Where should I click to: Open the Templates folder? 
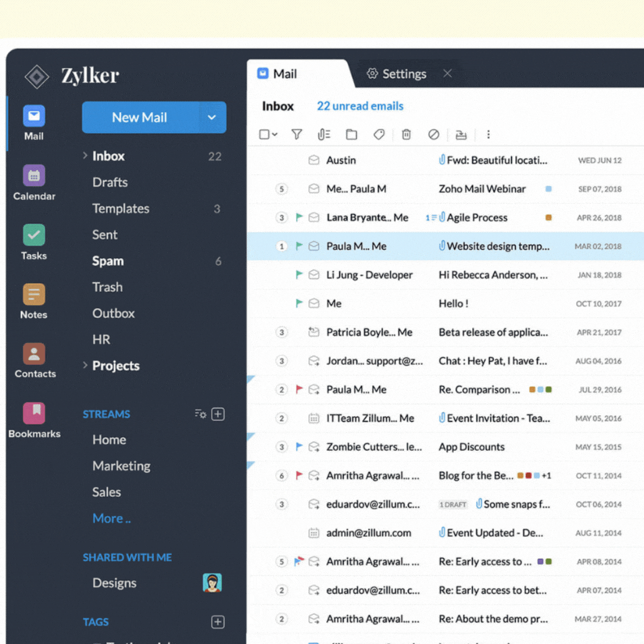120,209
